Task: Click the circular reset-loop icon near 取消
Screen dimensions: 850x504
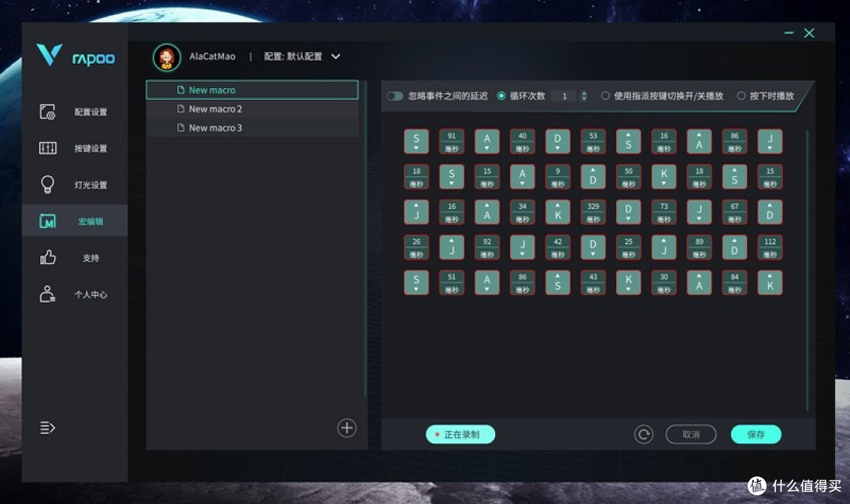Action: coord(643,434)
